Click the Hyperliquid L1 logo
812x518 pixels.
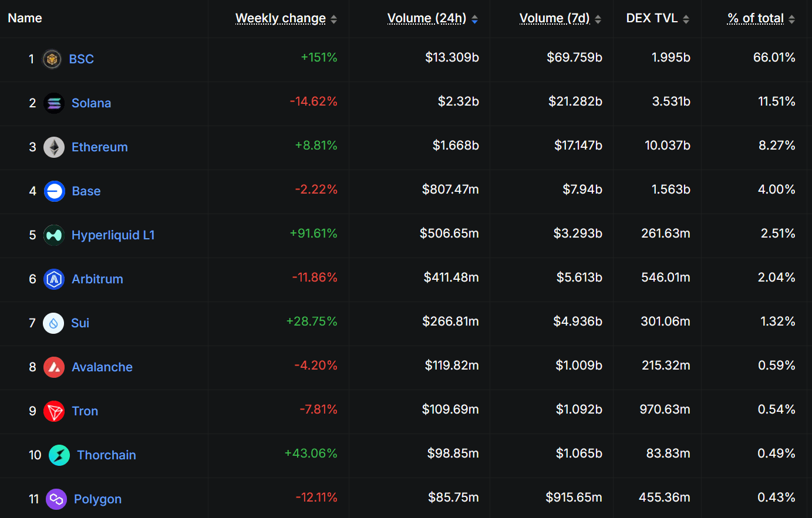53,235
